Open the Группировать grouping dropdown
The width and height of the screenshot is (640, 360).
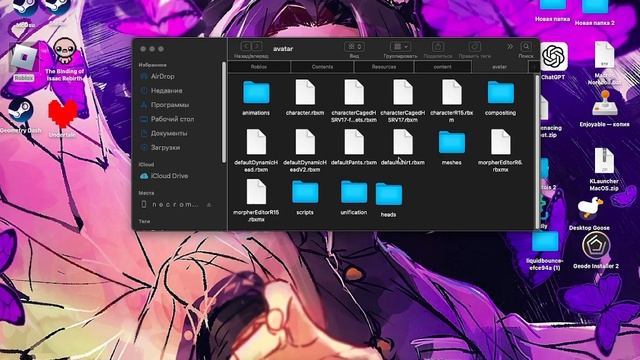[x=400, y=47]
